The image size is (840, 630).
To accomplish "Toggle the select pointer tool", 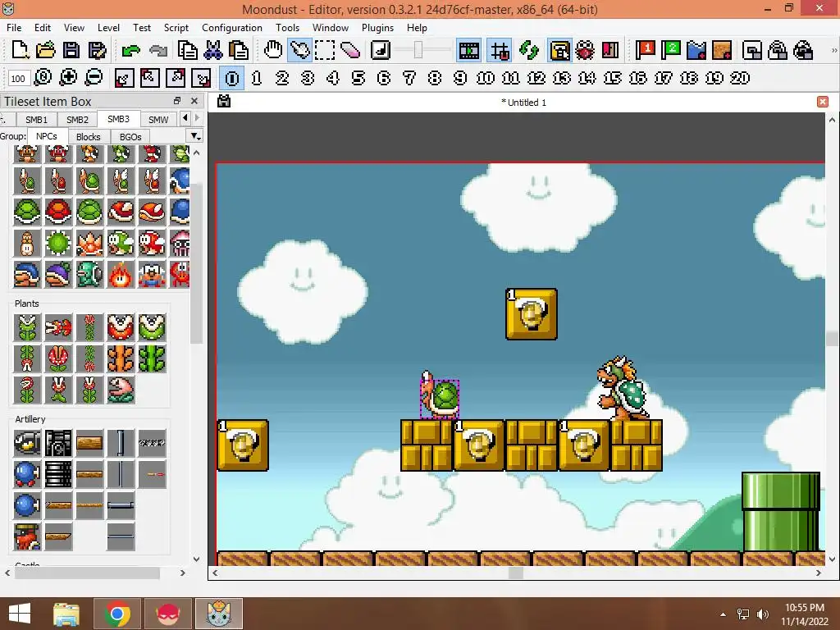I will coord(299,50).
